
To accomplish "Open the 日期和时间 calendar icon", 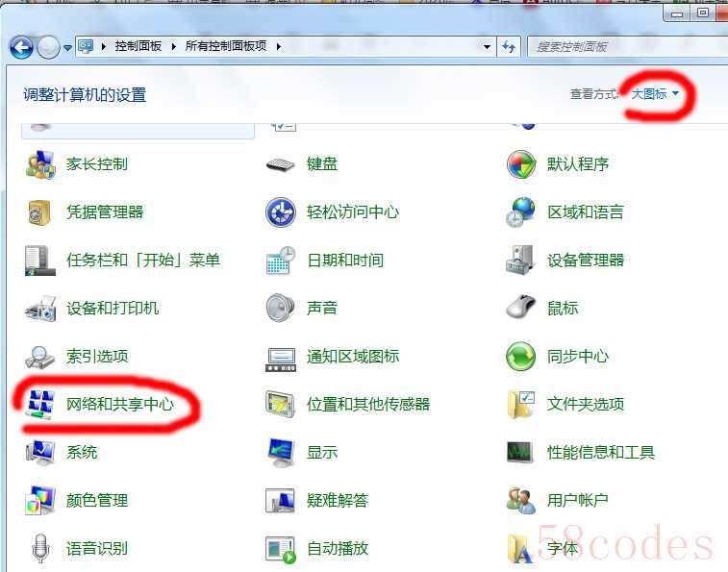I will (x=281, y=260).
